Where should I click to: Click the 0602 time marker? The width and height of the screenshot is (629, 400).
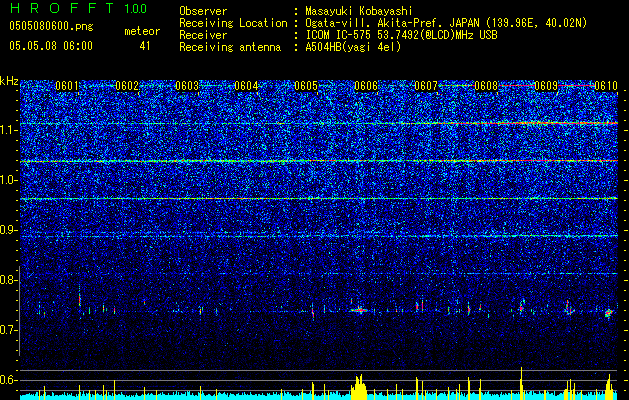(x=127, y=86)
